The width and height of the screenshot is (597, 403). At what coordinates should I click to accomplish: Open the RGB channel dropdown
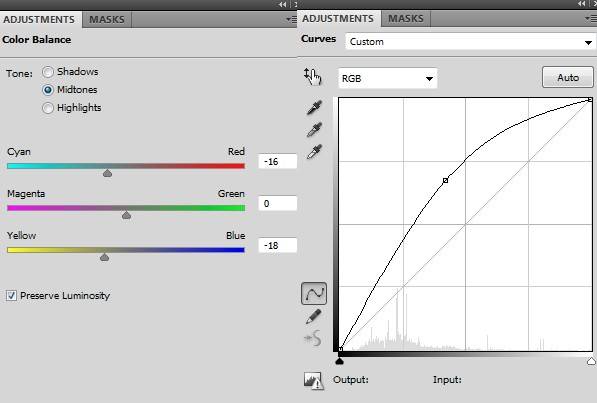[x=388, y=78]
